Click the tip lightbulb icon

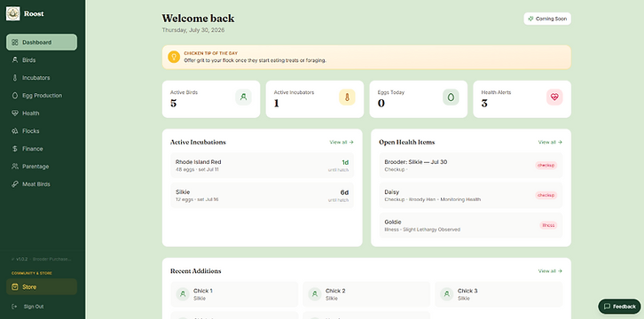174,57
